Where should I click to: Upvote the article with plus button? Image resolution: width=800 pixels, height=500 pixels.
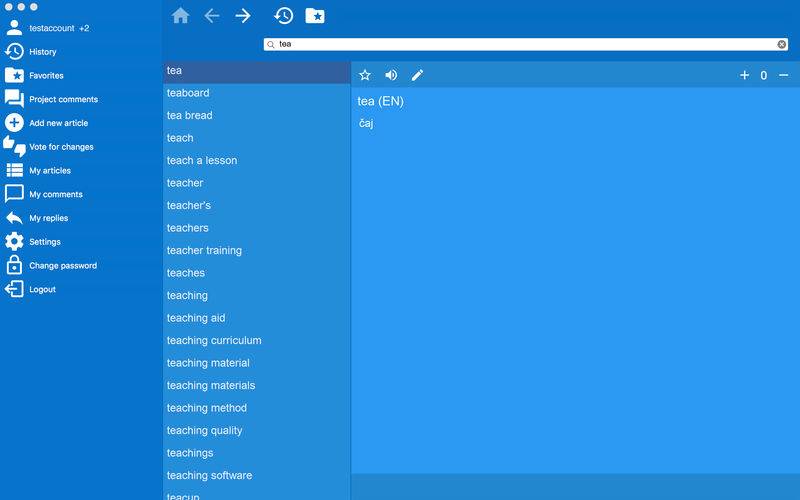click(x=744, y=75)
